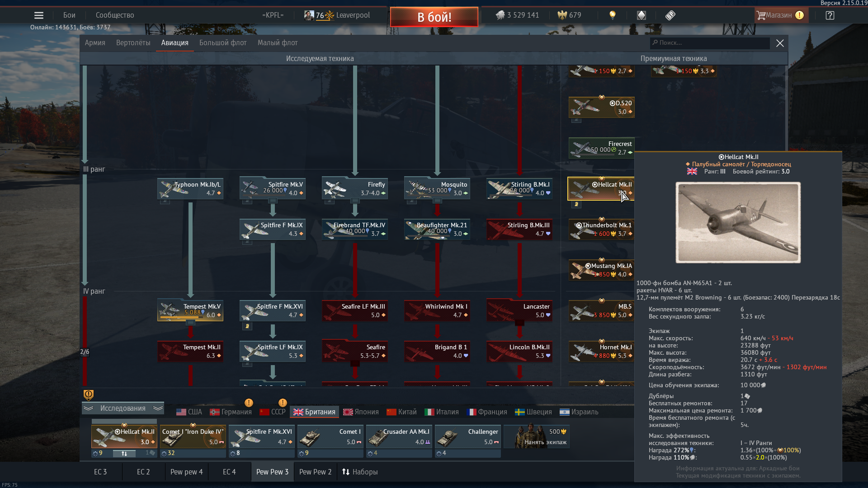Click the search Поиск field
Viewport: 868px width, 488px height.
[710, 43]
